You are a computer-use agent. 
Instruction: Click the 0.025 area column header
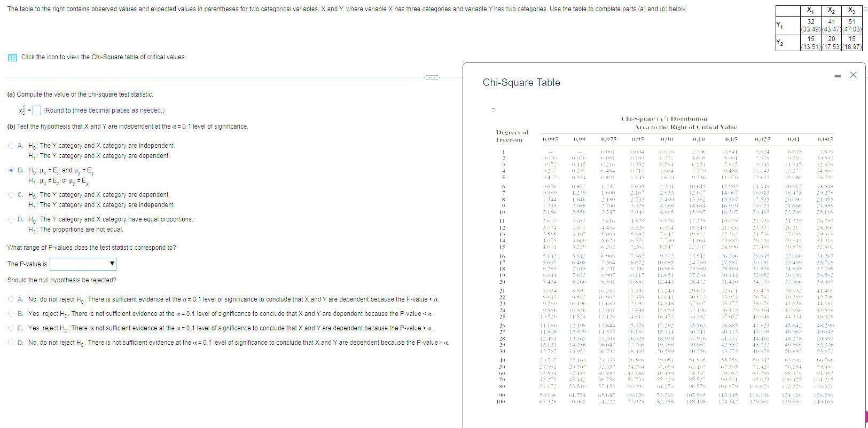coord(762,139)
